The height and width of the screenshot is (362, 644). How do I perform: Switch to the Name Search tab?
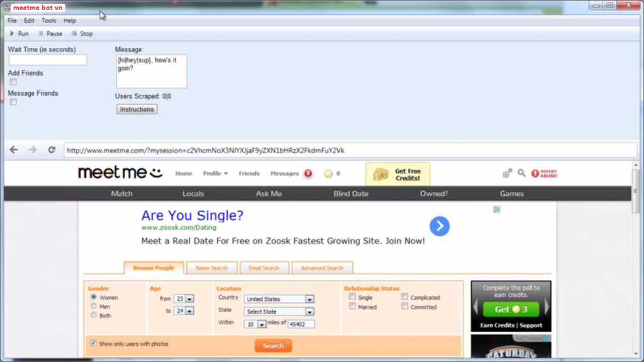211,268
